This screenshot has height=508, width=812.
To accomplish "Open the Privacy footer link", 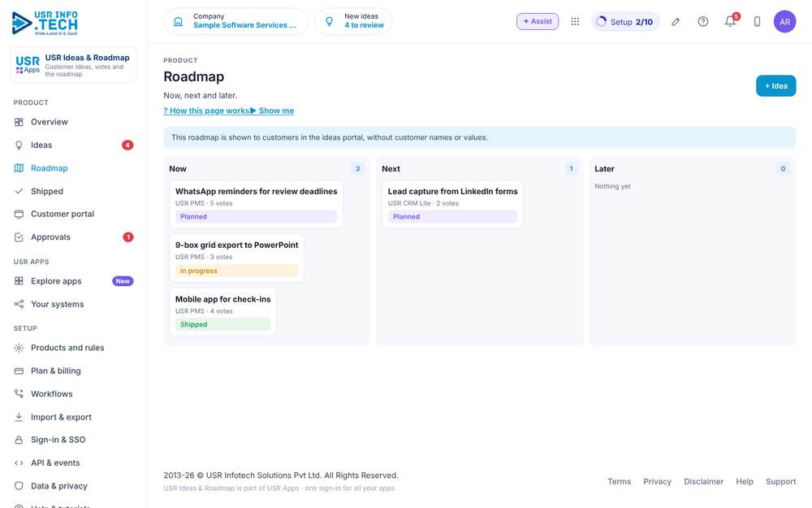I will [x=657, y=481].
